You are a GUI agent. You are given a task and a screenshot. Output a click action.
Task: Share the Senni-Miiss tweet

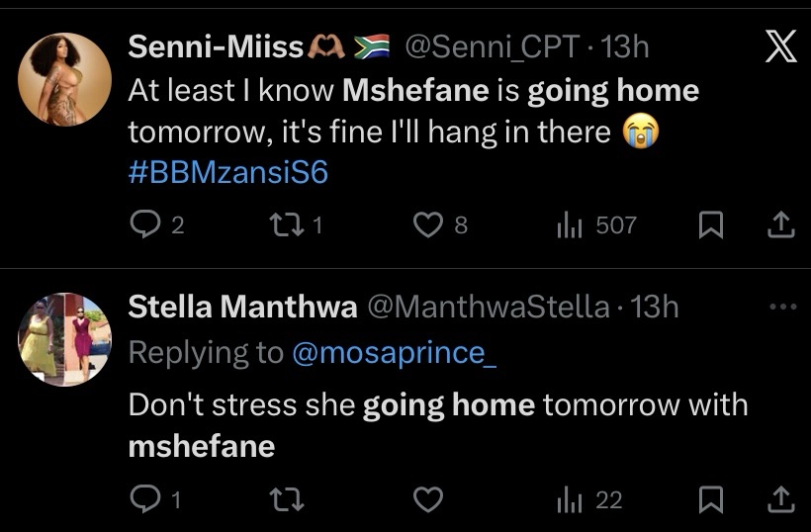coord(781,225)
